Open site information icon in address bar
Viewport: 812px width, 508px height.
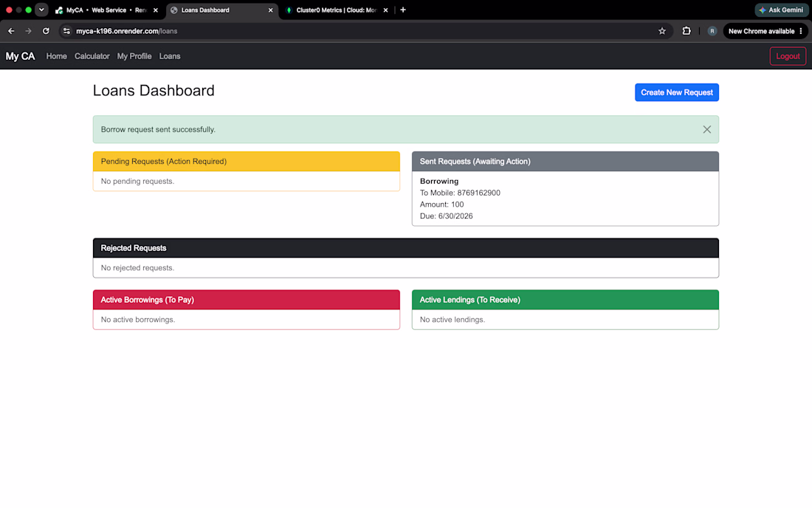pos(66,31)
